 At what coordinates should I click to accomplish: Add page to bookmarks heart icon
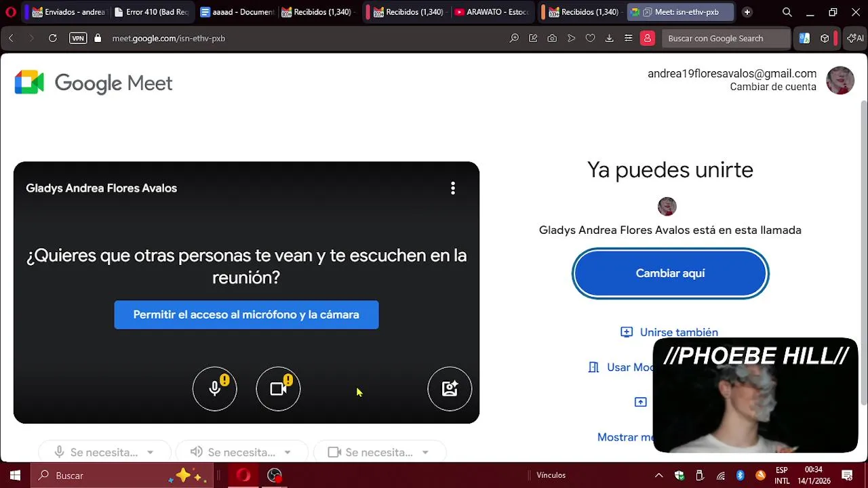[590, 39]
